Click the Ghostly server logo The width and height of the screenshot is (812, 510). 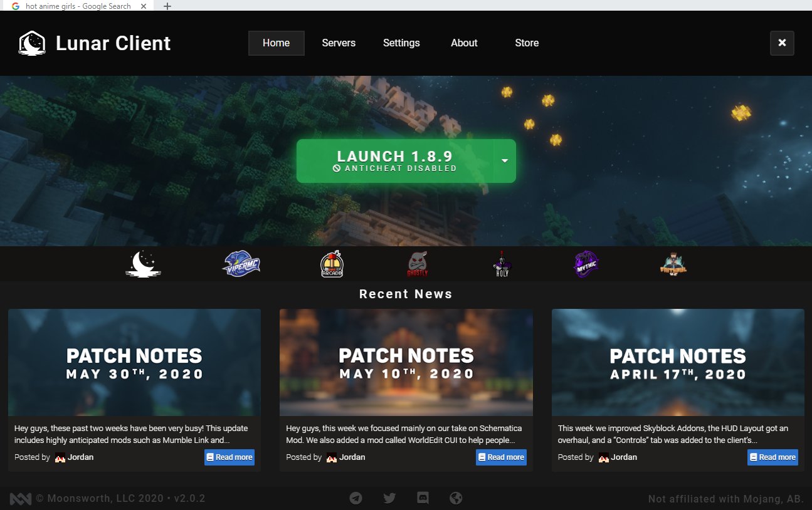pos(417,263)
